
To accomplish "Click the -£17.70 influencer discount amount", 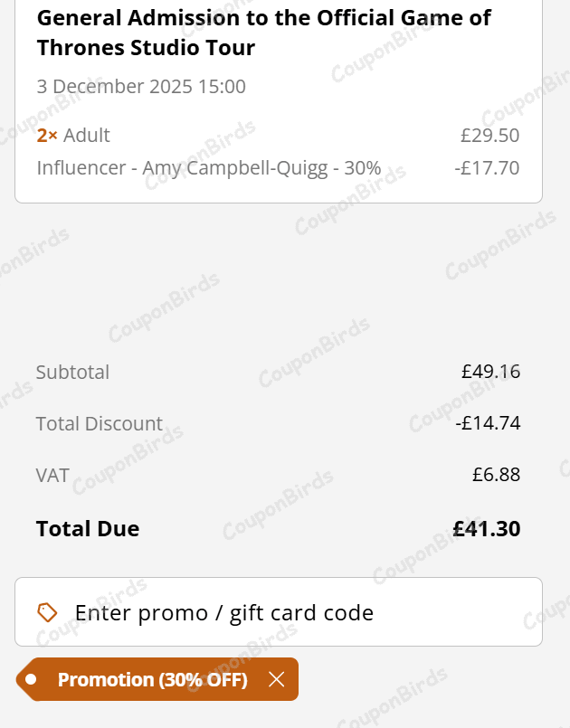I will pos(487,168).
